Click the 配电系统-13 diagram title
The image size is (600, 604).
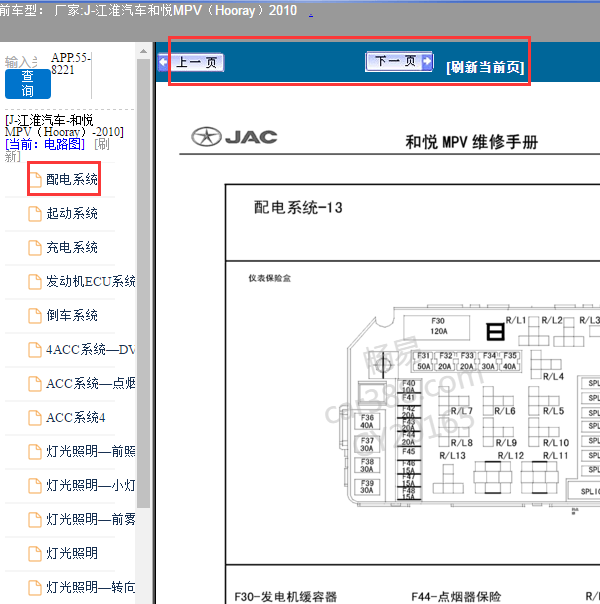298,208
